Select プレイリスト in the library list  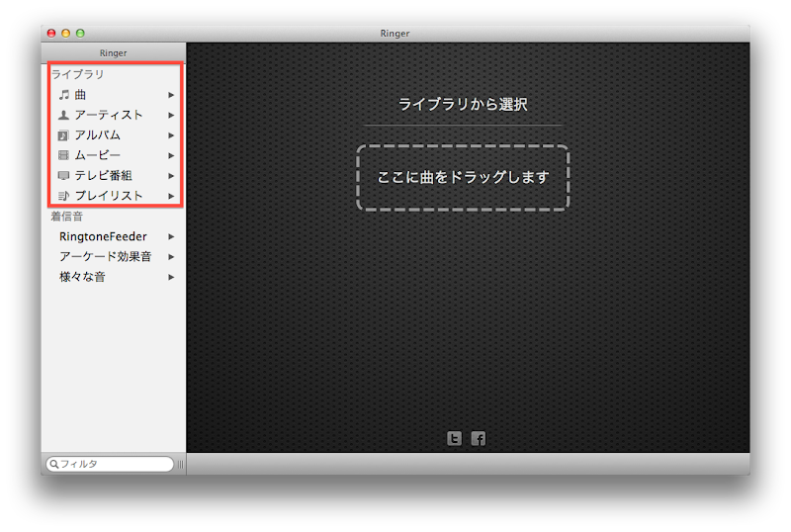click(x=114, y=196)
